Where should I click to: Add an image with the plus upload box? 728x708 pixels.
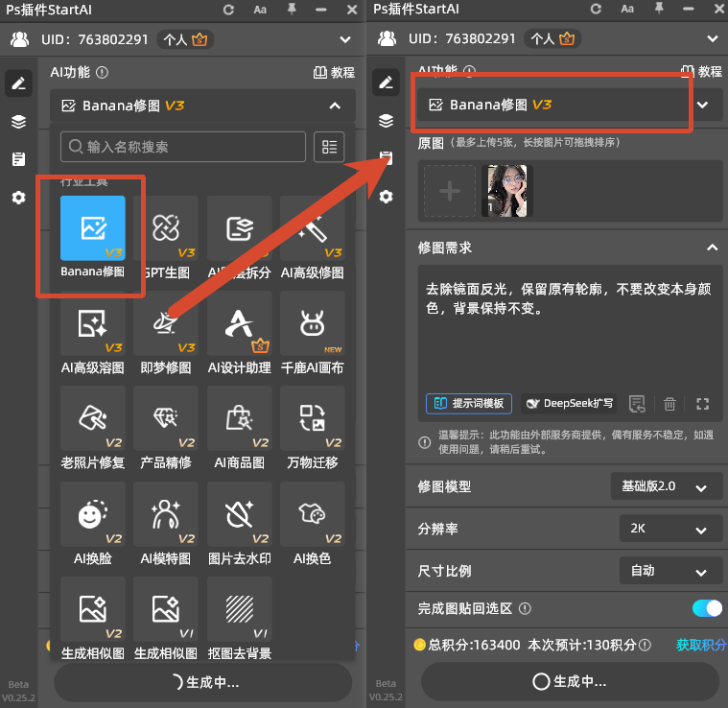point(450,191)
